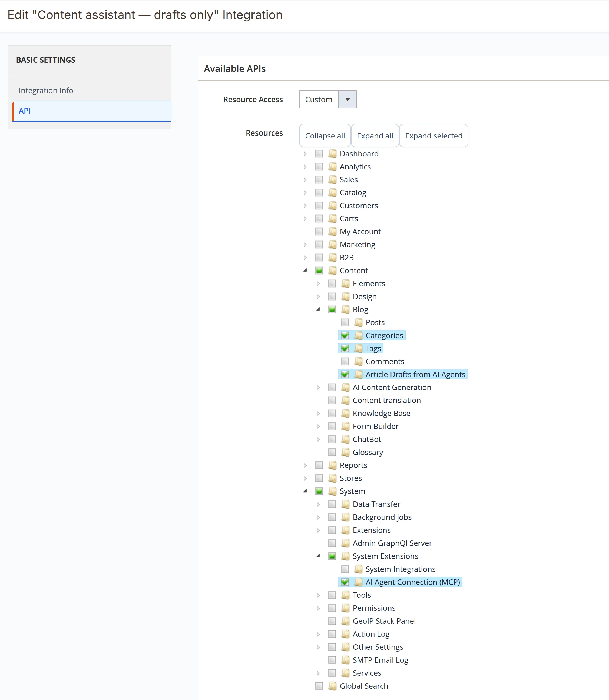Image resolution: width=609 pixels, height=700 pixels.
Task: Click the Collapse all button
Action: (x=325, y=136)
